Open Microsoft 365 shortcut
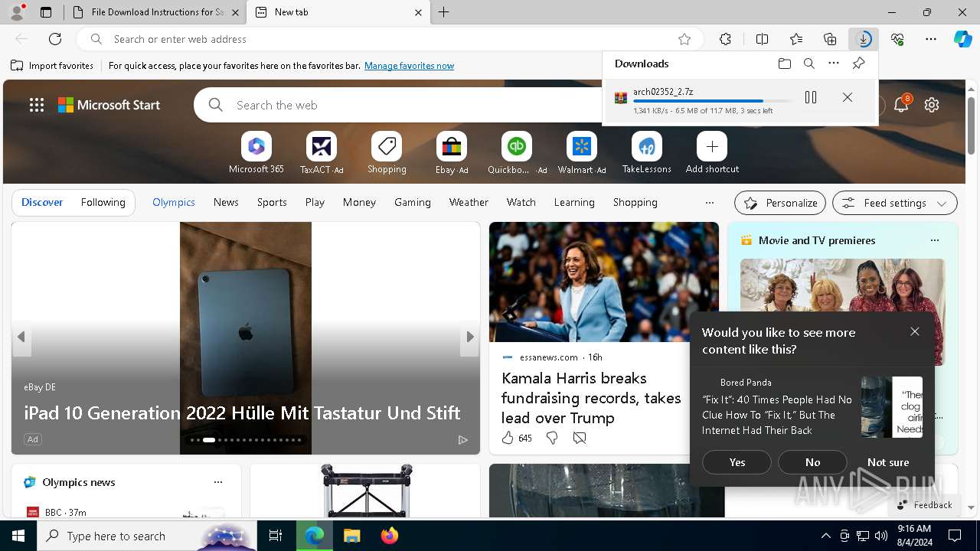Viewport: 980px width, 551px height. pos(256,152)
